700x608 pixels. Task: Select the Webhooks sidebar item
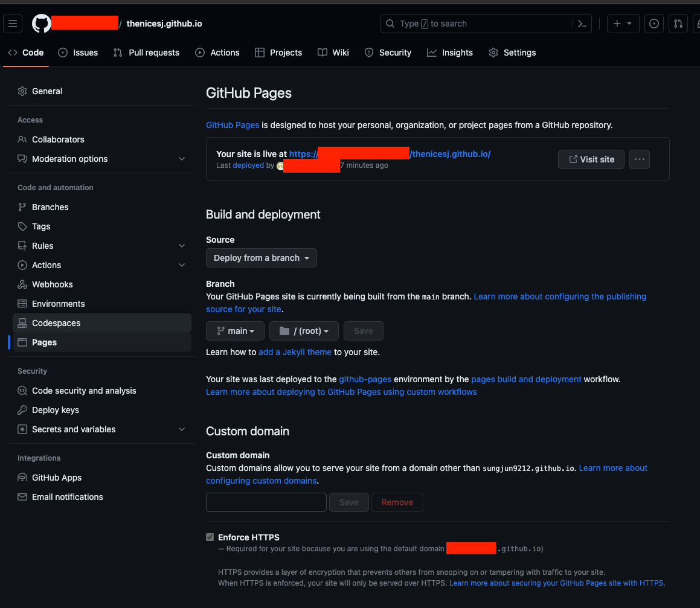[51, 284]
